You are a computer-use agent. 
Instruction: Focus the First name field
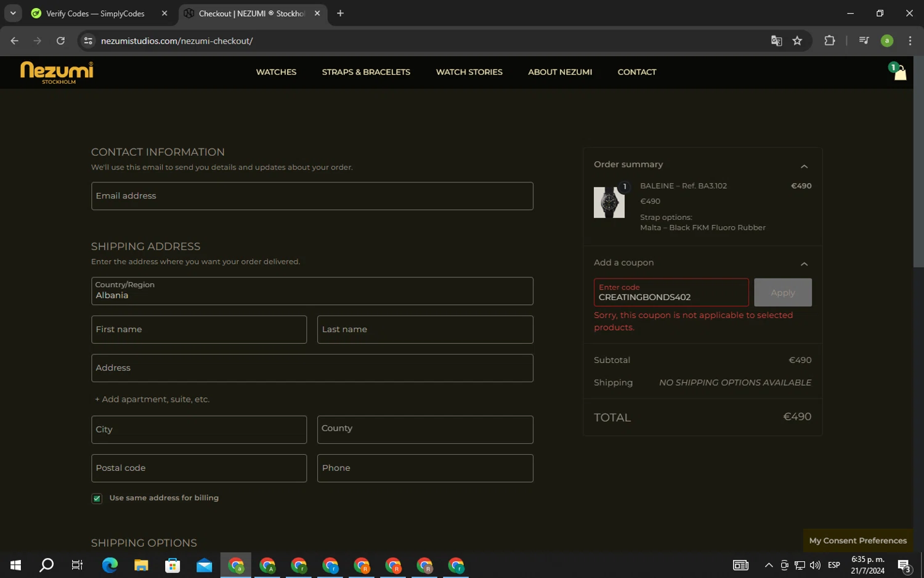tap(198, 330)
